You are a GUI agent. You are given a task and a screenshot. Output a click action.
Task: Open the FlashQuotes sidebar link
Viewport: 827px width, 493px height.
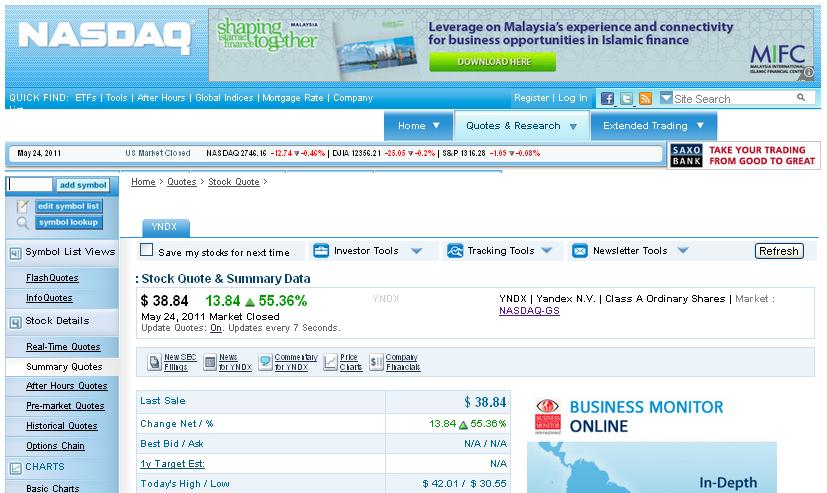point(52,278)
